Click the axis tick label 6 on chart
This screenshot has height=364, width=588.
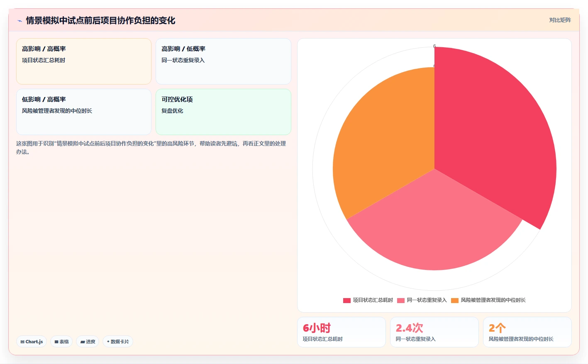coord(434,46)
